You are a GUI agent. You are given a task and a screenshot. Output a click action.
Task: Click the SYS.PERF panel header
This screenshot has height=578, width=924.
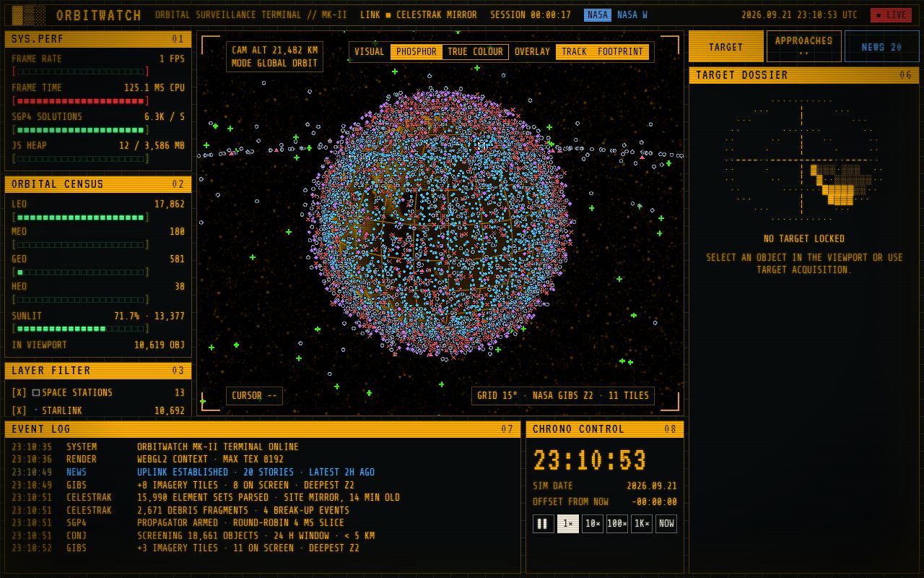pos(98,39)
